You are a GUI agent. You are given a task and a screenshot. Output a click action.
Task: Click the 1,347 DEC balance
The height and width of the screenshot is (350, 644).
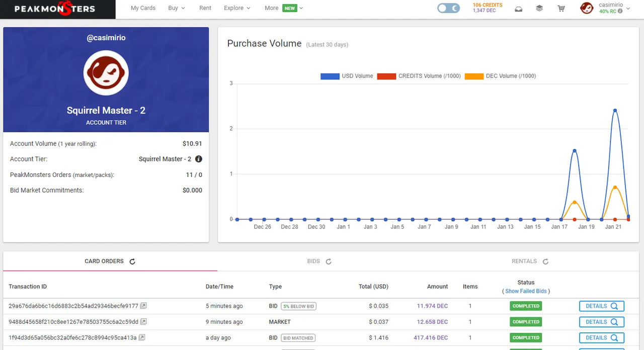tap(484, 11)
